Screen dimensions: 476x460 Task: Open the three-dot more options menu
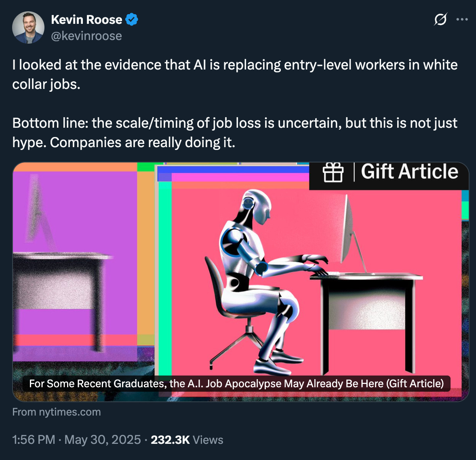click(x=462, y=19)
